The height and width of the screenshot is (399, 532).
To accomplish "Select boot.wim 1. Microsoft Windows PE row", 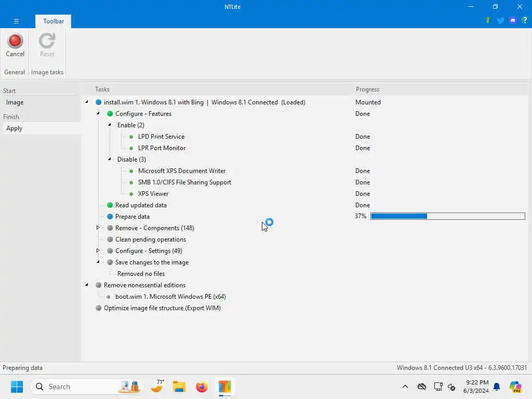I will (170, 297).
